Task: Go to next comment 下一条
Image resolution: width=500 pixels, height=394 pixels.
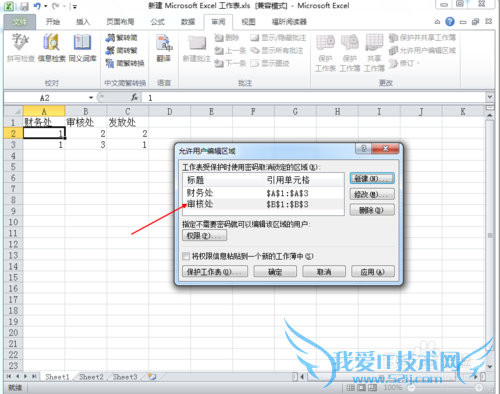Action: tap(230, 63)
